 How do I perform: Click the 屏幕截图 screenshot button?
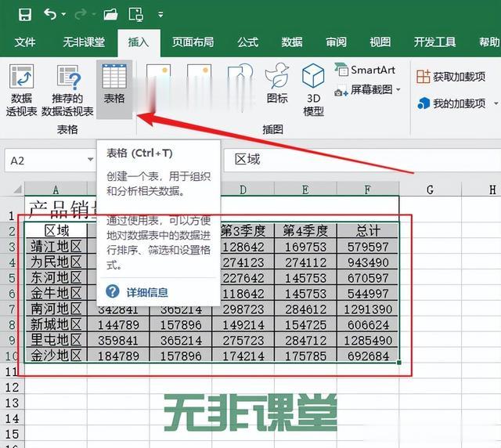pos(363,90)
